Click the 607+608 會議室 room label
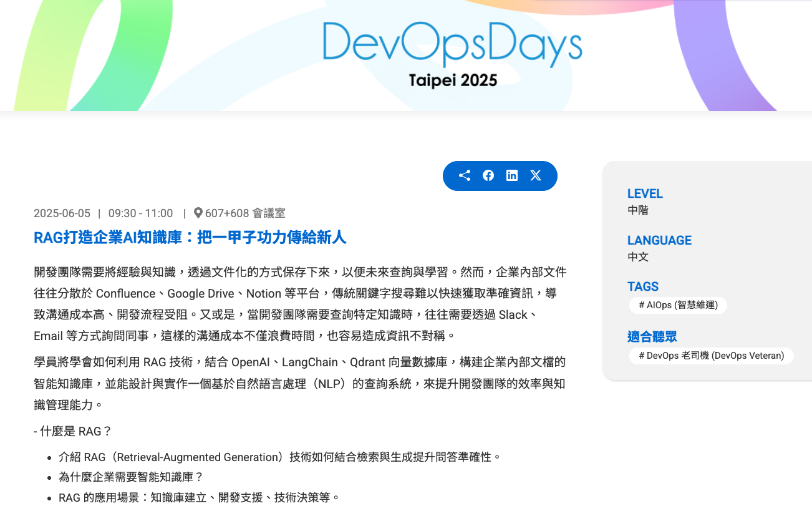The image size is (812, 516). (244, 213)
